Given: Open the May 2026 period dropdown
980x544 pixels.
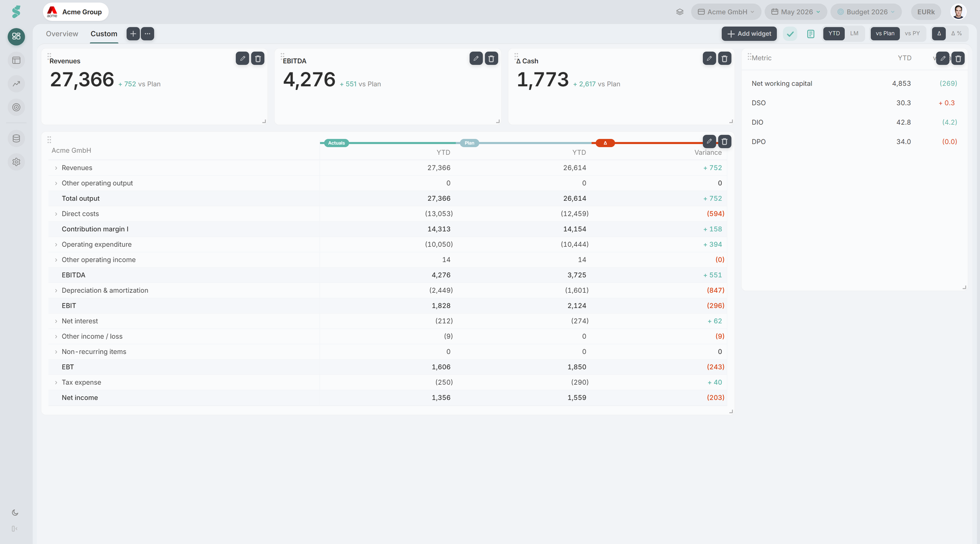Looking at the screenshot, I should pyautogui.click(x=796, y=12).
